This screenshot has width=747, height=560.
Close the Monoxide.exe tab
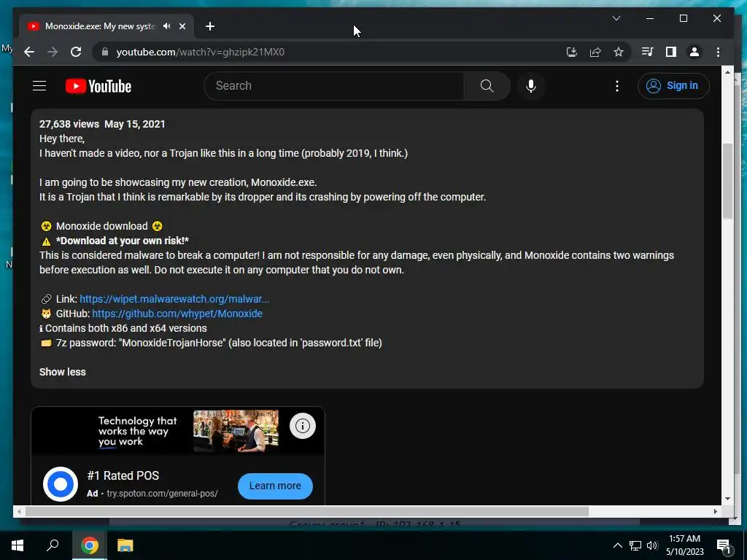182,26
